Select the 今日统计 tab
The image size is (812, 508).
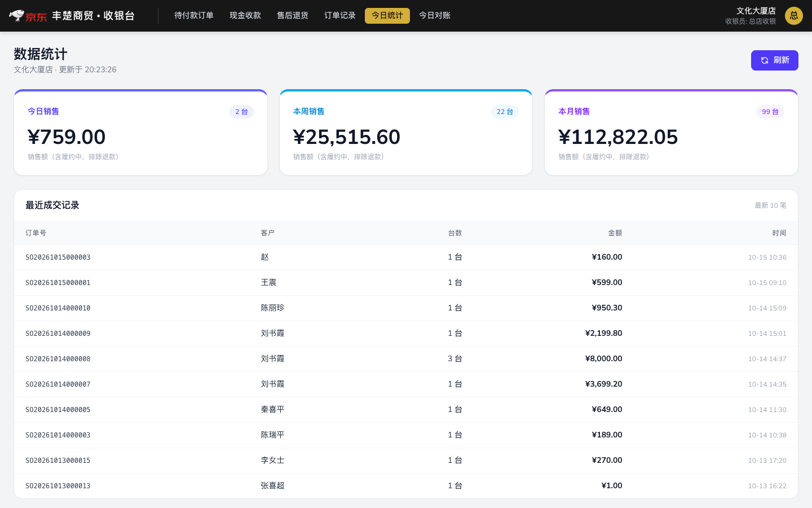[x=387, y=16]
